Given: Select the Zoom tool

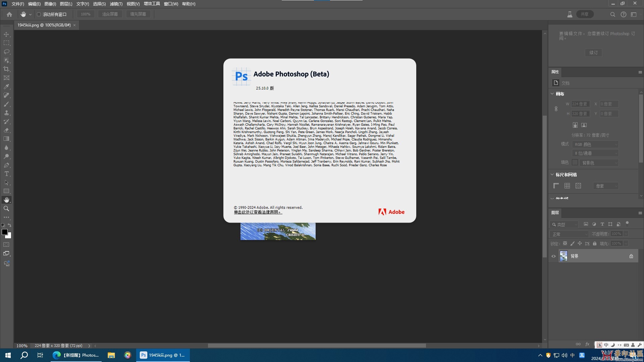Looking at the screenshot, I should pyautogui.click(x=6, y=209).
